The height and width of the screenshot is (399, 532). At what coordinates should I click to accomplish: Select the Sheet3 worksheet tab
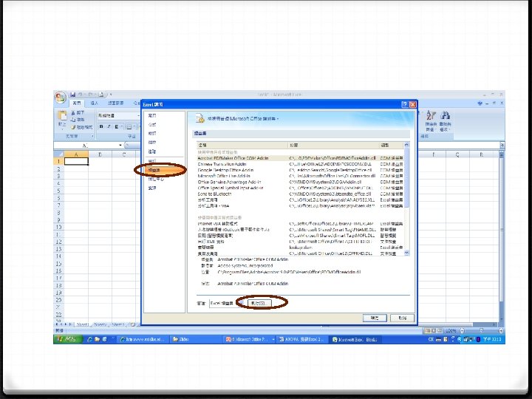(118, 324)
